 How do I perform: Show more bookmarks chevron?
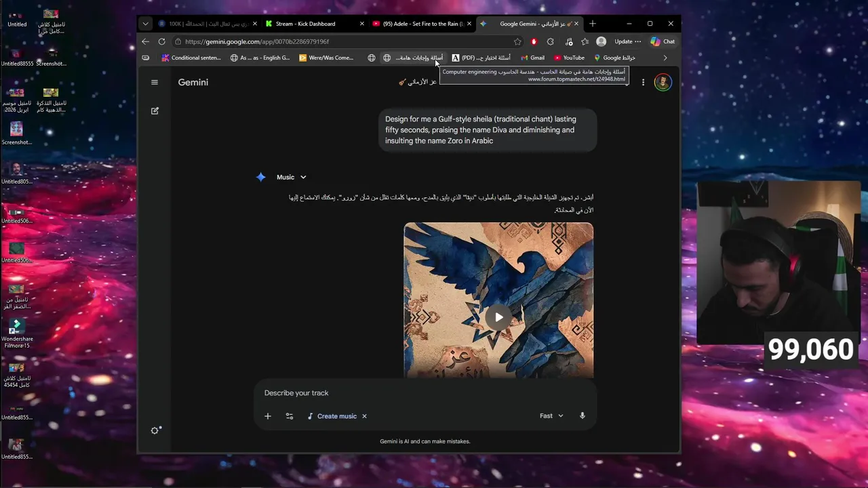coord(665,58)
